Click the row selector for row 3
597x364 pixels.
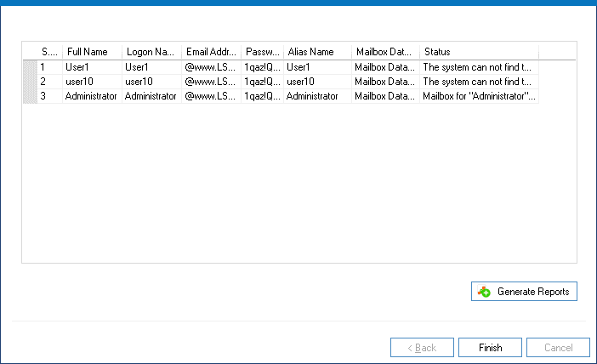point(30,96)
